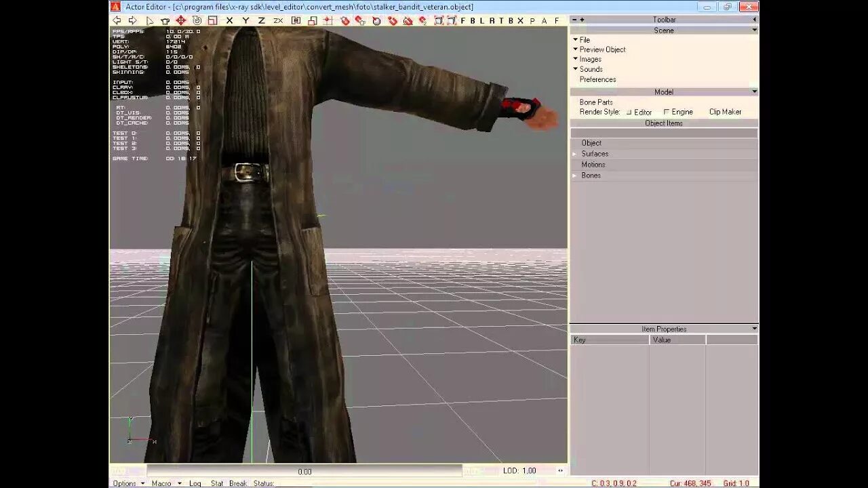Viewport: 868px width, 488px height.
Task: Click the Value column header
Action: pos(677,340)
